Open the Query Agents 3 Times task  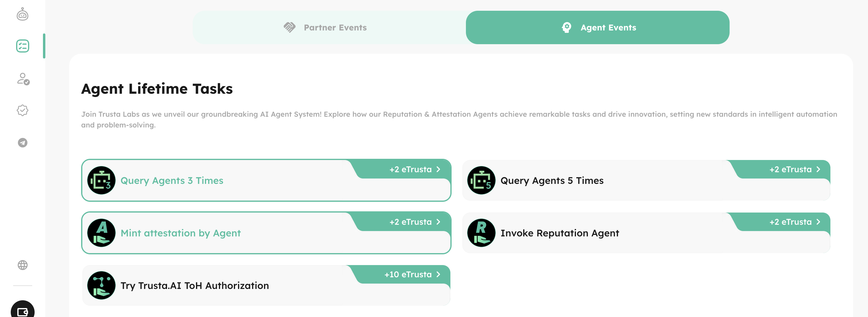(x=266, y=180)
